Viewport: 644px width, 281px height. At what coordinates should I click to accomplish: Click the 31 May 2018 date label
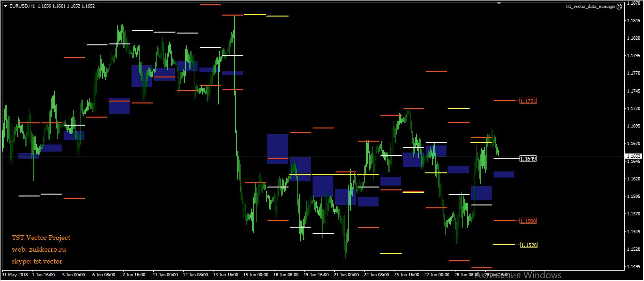point(16,274)
